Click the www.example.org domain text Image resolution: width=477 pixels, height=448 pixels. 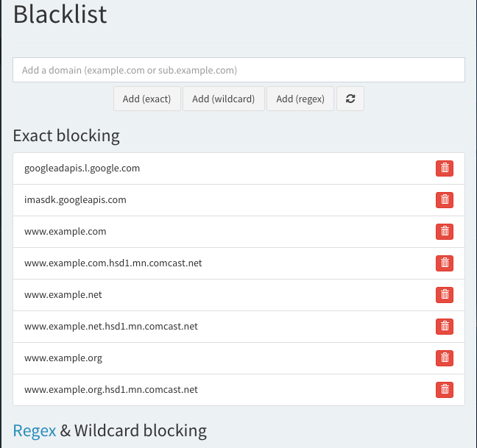(x=63, y=358)
